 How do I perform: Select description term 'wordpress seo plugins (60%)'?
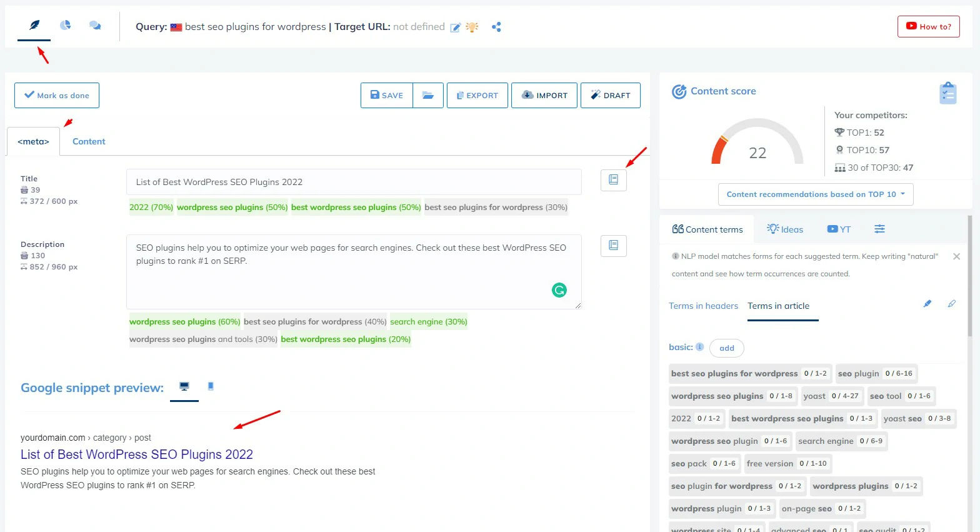click(x=185, y=321)
